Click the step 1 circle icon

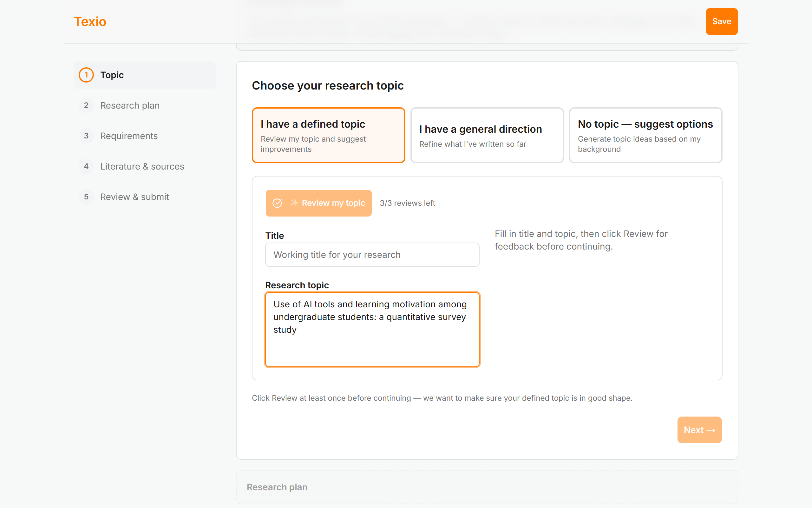point(86,75)
